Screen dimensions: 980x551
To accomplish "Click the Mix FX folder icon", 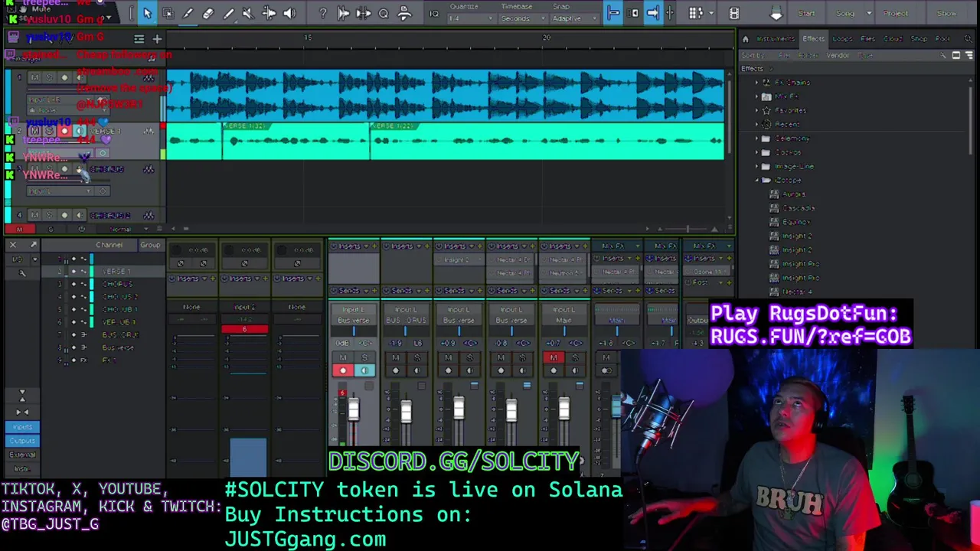I will (766, 96).
